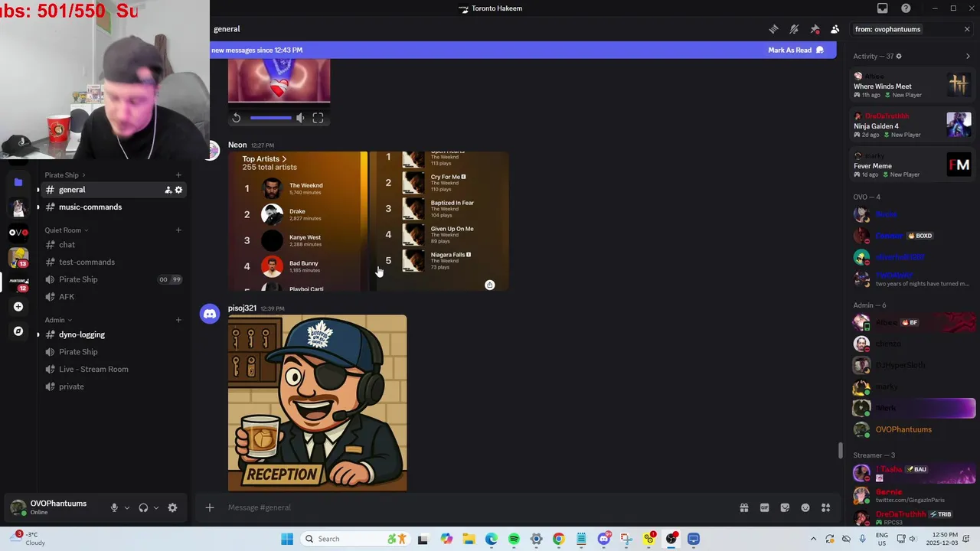
Task: Open Where Winds Meet activity card
Action: 913,85
